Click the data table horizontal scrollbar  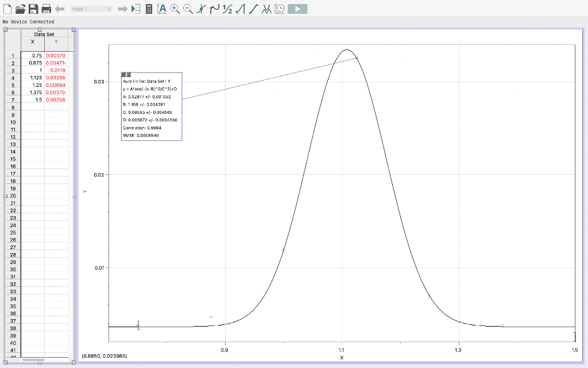pos(34,361)
